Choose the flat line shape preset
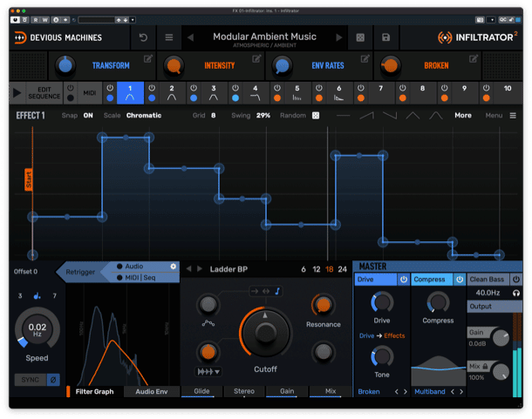The width and height of the screenshot is (532, 419). coord(343,116)
